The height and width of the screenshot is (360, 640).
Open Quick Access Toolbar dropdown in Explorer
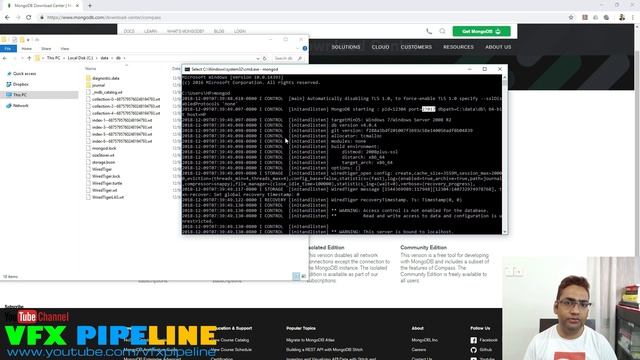[x=28, y=40]
